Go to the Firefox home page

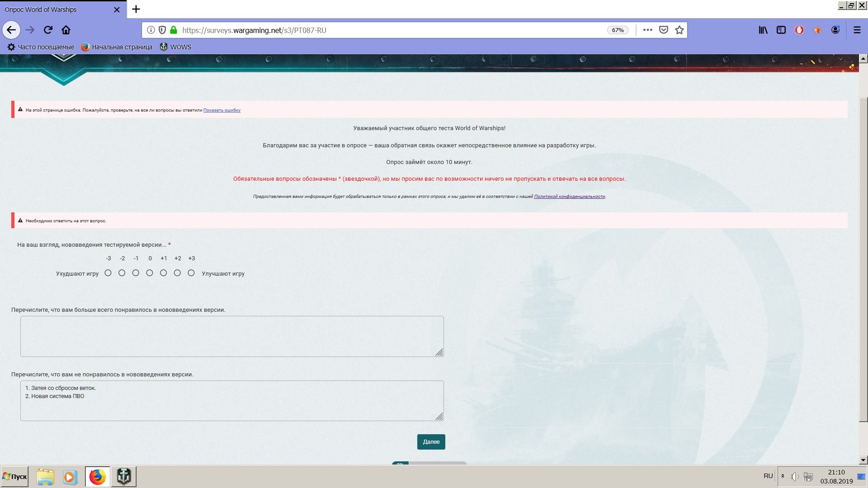tap(66, 30)
